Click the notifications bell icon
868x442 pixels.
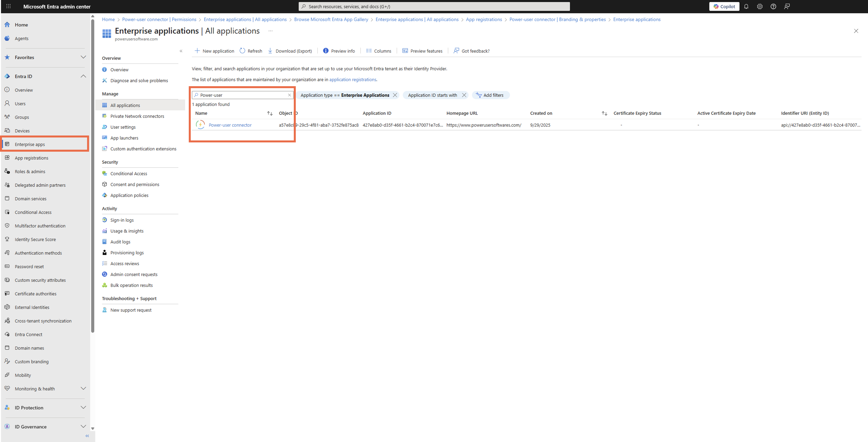click(x=746, y=6)
